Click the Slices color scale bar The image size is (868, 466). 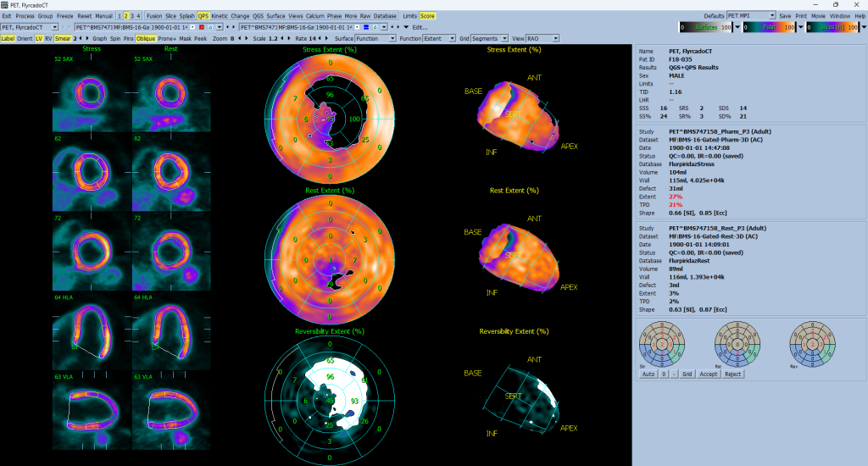[833, 26]
